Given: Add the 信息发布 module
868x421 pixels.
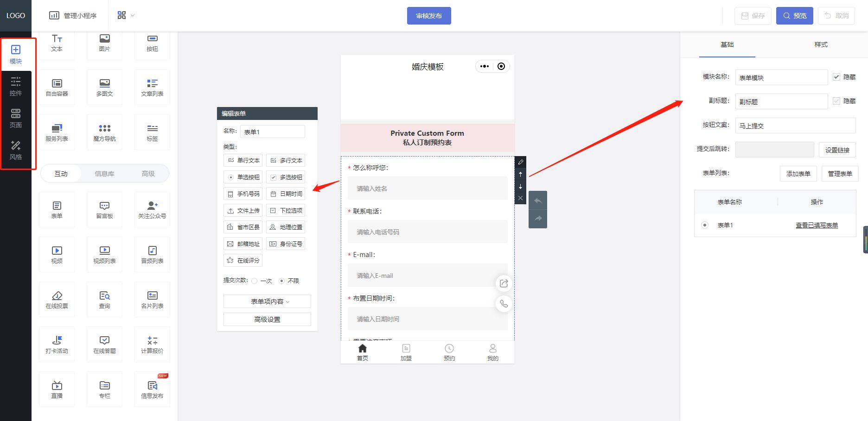Looking at the screenshot, I should (152, 390).
